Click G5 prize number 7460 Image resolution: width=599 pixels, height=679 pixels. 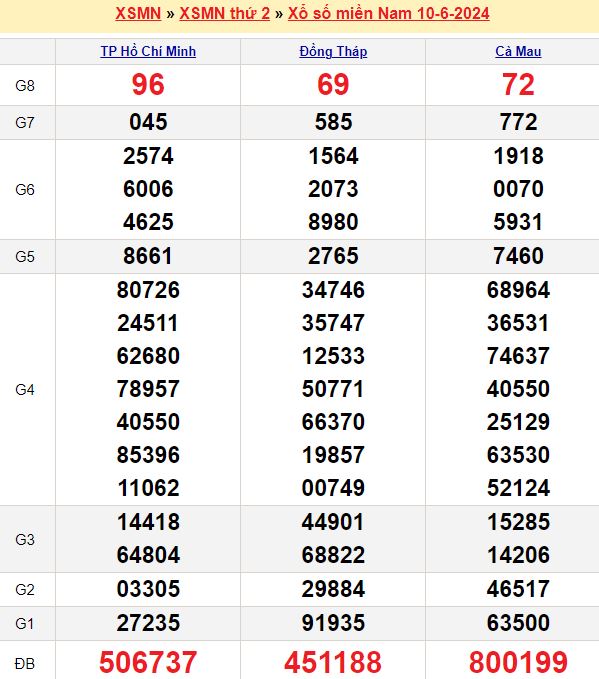[518, 256]
